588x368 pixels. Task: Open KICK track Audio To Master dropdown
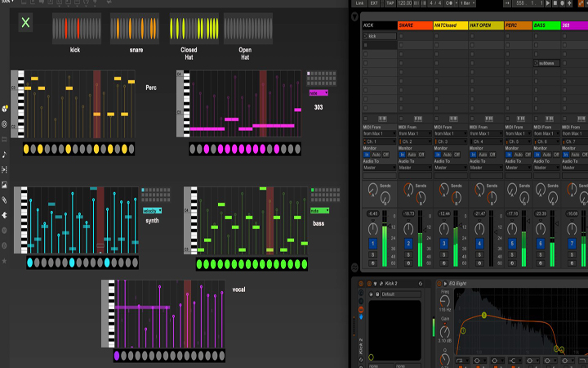[379, 168]
